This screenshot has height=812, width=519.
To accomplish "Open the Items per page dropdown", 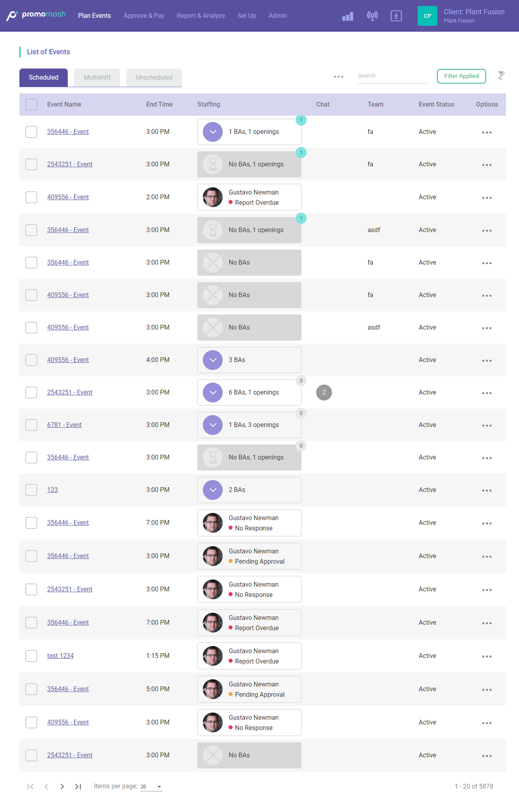I will pyautogui.click(x=152, y=787).
